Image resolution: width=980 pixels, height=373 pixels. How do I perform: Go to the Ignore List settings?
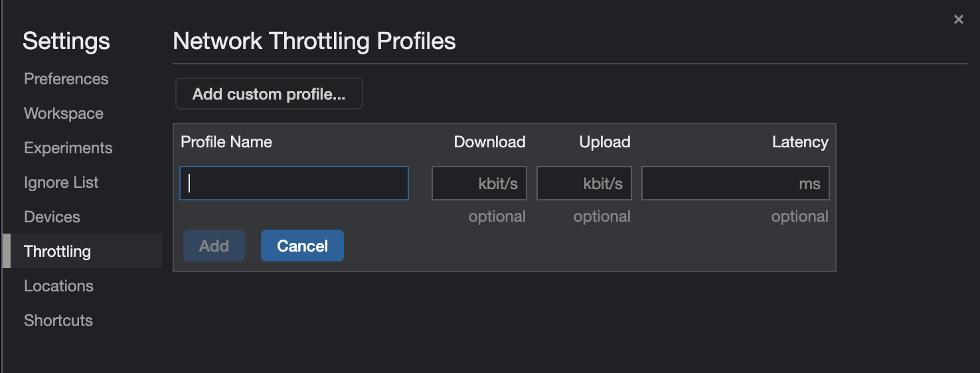[61, 183]
